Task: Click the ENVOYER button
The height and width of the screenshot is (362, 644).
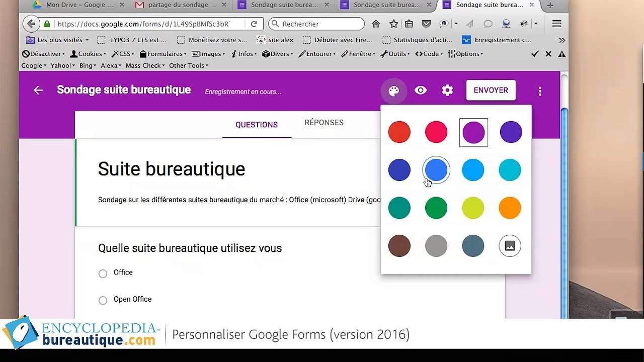Action: [491, 90]
